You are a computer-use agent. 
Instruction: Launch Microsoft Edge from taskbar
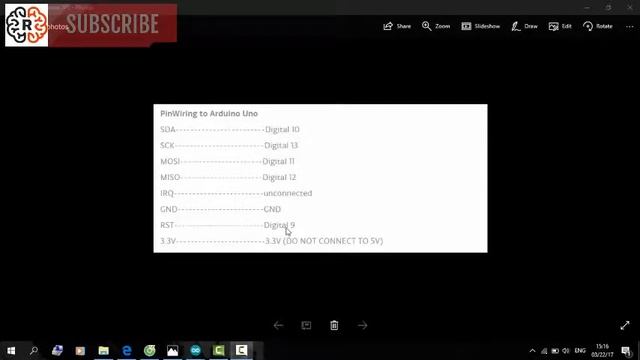pos(127,351)
